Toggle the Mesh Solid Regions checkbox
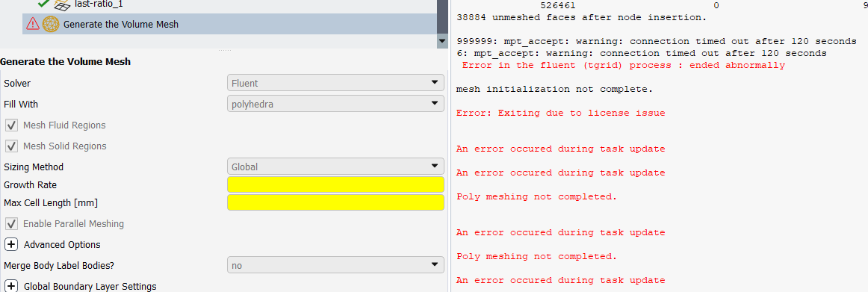This screenshot has width=868, height=292. (x=11, y=146)
